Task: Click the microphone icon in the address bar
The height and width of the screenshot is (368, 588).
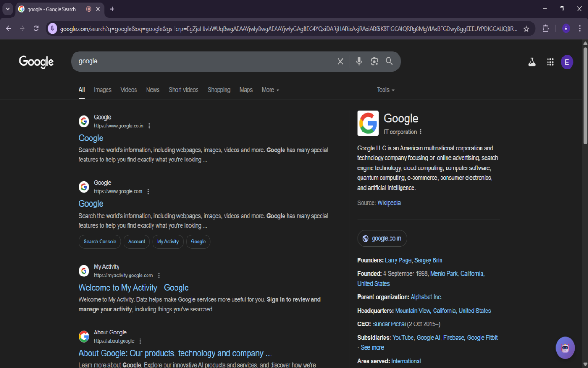Action: tap(52, 29)
